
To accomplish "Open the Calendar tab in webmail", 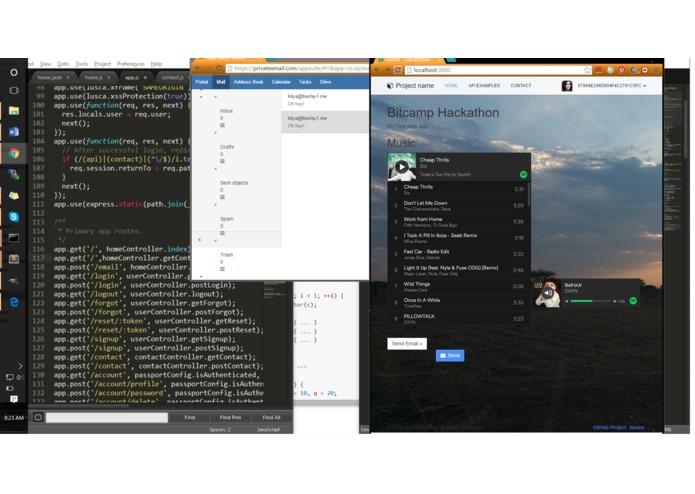I will [281, 82].
